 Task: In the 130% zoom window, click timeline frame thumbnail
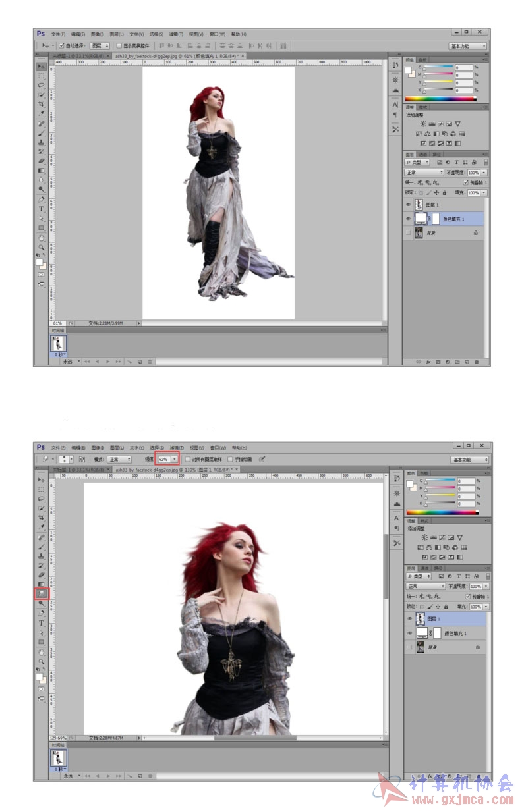(59, 758)
